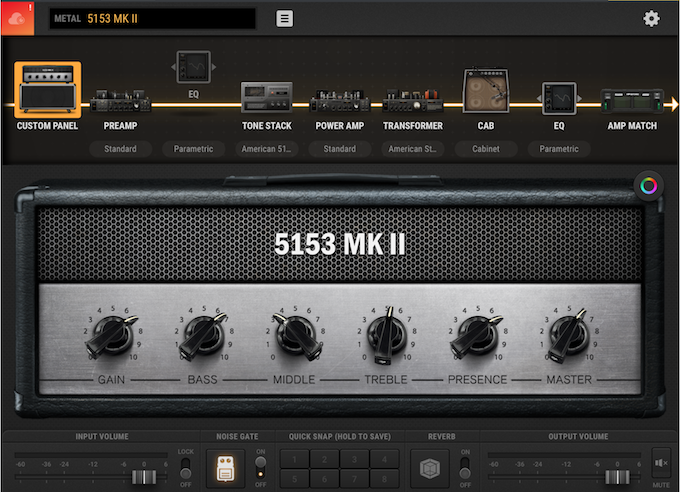This screenshot has width=680, height=492.
Task: Open the Cab Cabinet type dropdown
Action: click(x=486, y=149)
